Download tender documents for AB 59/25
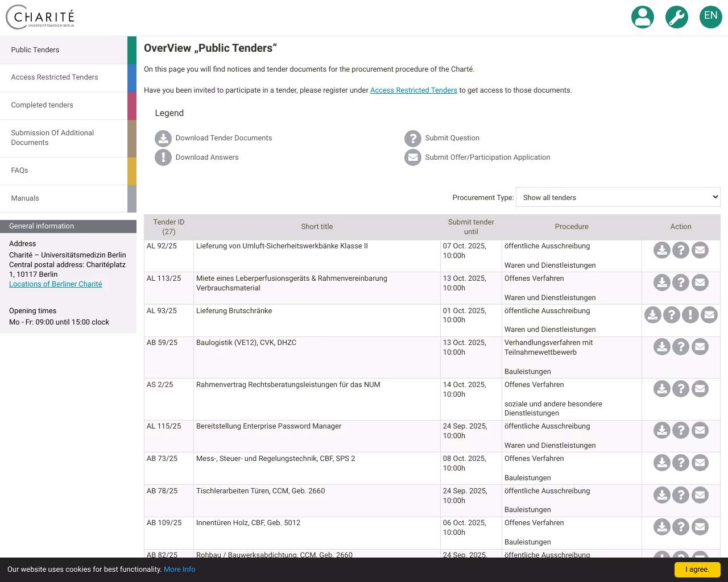This screenshot has width=728, height=582. (x=662, y=347)
